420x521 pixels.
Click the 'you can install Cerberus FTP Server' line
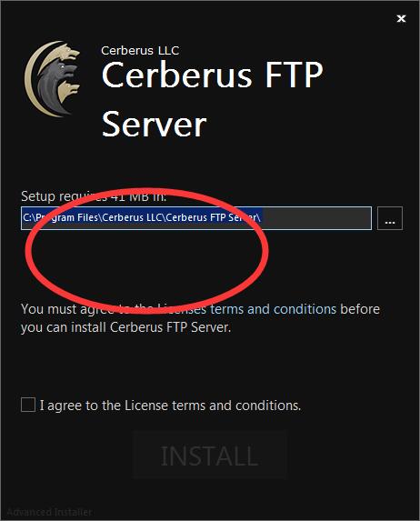coord(126,327)
